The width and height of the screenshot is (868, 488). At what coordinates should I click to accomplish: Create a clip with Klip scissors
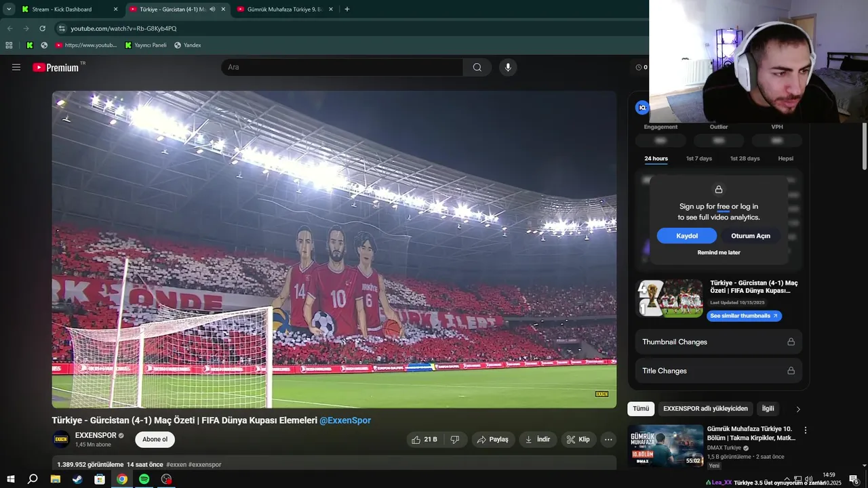(x=578, y=439)
